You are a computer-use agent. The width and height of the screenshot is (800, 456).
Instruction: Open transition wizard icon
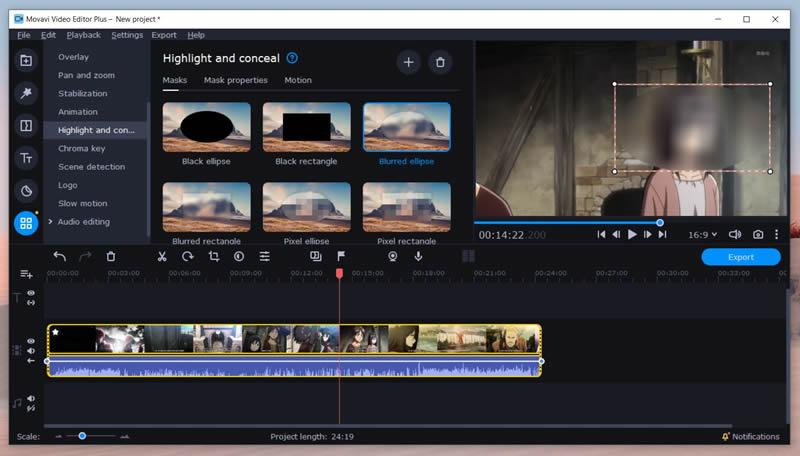pyautogui.click(x=316, y=257)
